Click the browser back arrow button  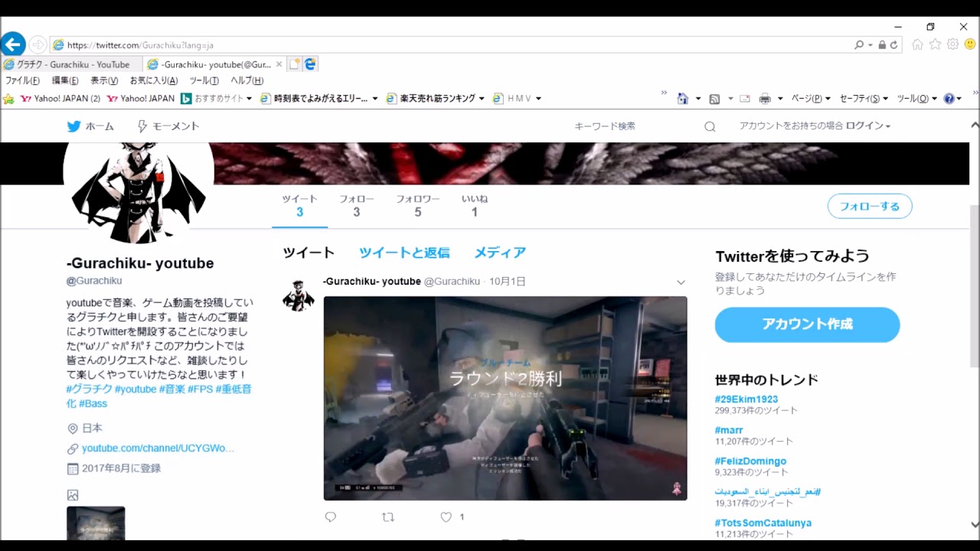pos(13,44)
